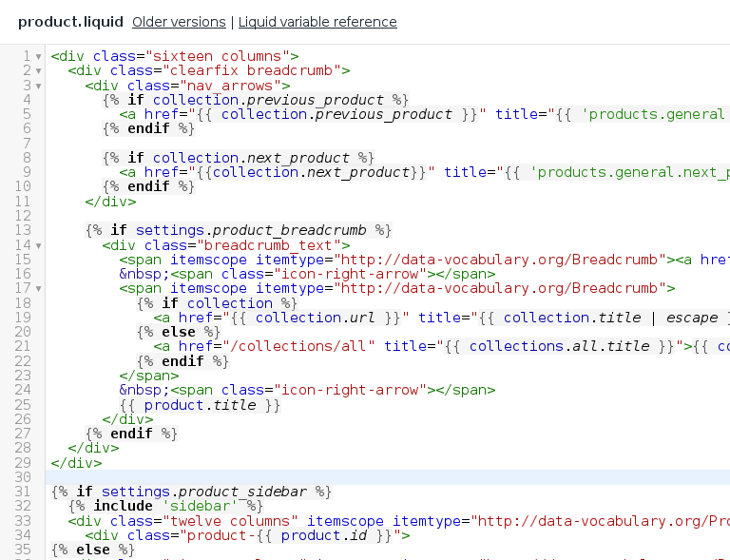Screen dimensions: 730x560
Task: Collapse the span fold on line 17
Action: point(39,289)
